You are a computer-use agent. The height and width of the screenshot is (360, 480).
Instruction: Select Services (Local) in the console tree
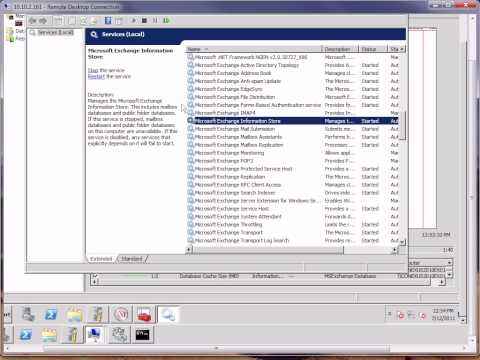[55, 32]
